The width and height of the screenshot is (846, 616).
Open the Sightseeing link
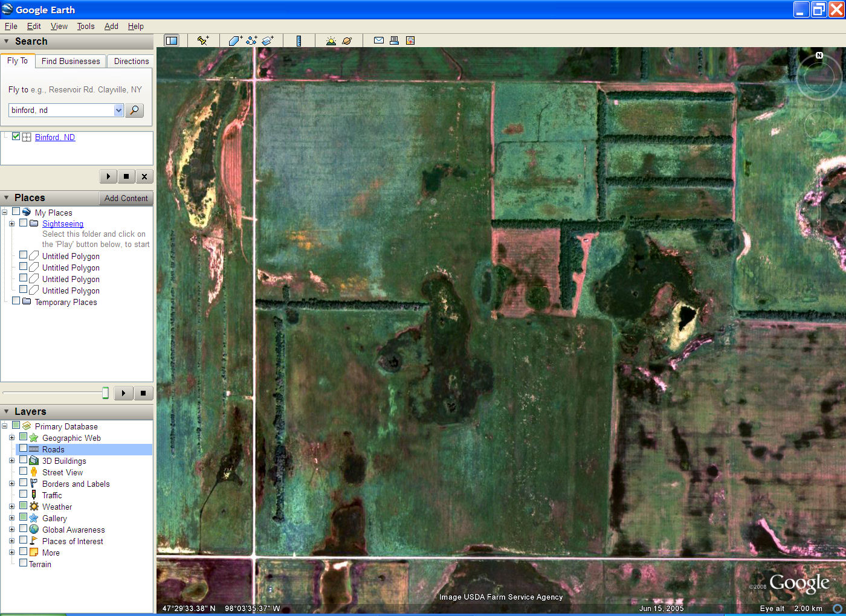[x=63, y=223]
